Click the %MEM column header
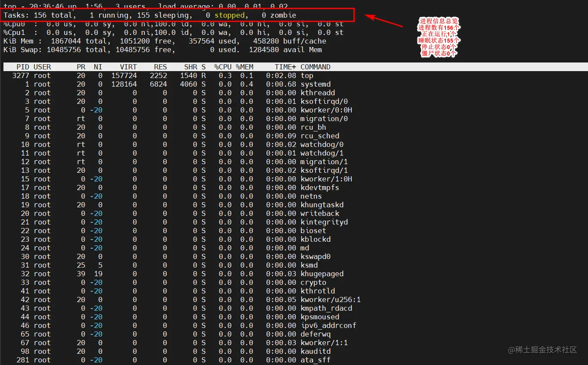The width and height of the screenshot is (588, 365). (244, 67)
